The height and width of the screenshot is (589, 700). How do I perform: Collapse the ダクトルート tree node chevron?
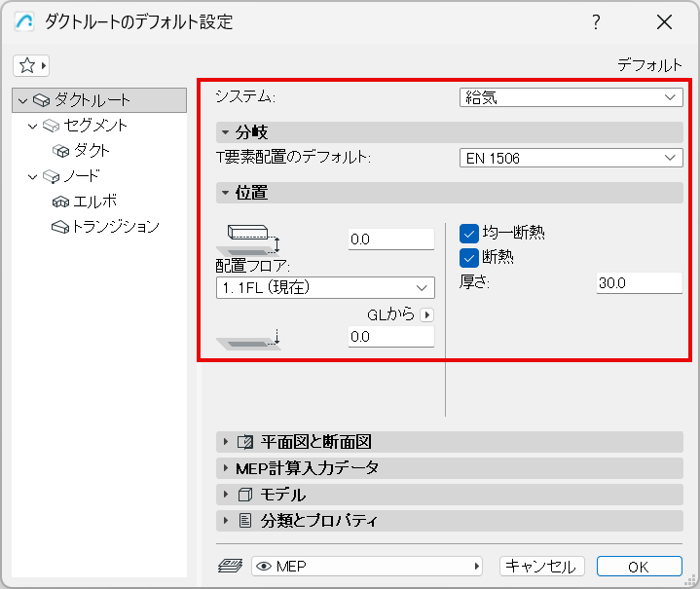click(22, 101)
